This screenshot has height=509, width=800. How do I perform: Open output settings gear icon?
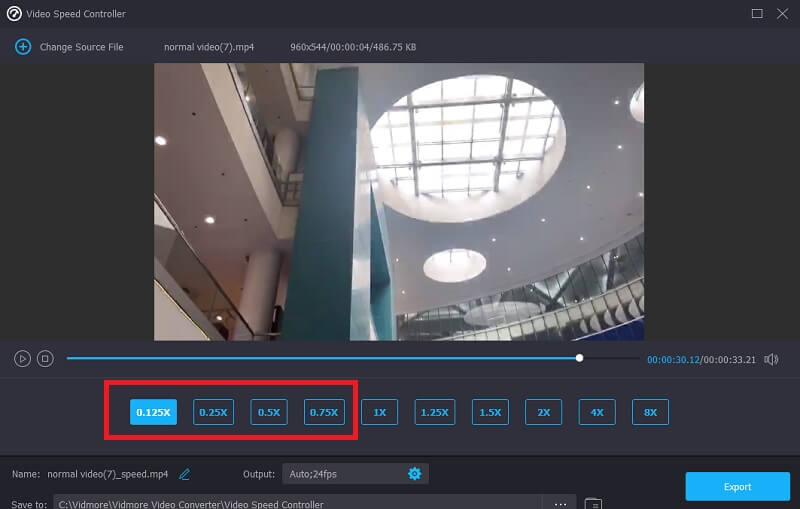[414, 473]
